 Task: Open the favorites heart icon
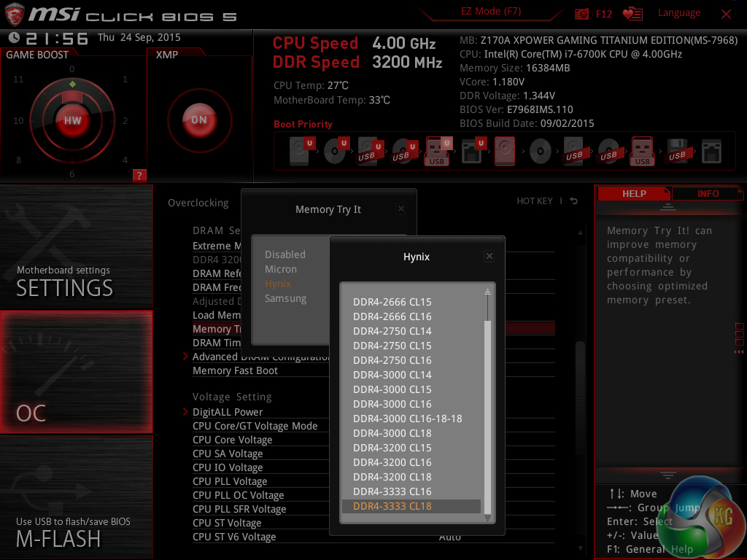[x=632, y=14]
